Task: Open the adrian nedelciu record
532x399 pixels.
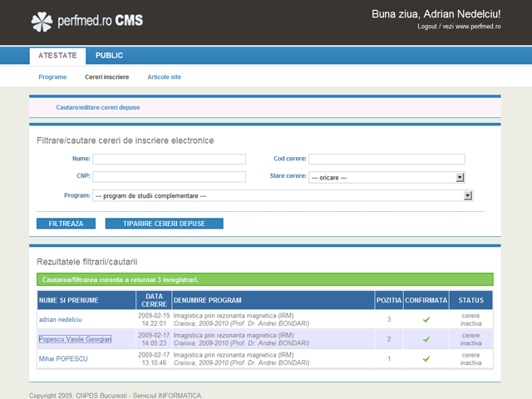Action: (61, 319)
